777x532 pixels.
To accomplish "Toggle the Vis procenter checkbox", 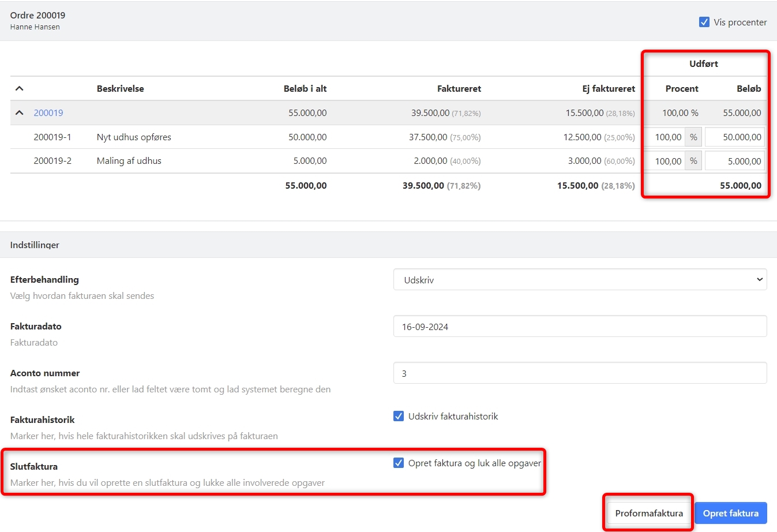I will (704, 23).
